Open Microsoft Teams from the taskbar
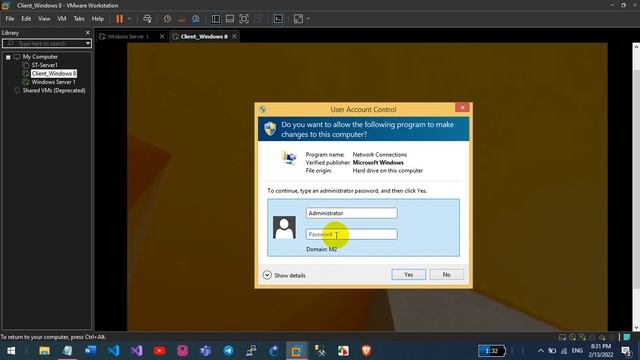 (x=206, y=351)
